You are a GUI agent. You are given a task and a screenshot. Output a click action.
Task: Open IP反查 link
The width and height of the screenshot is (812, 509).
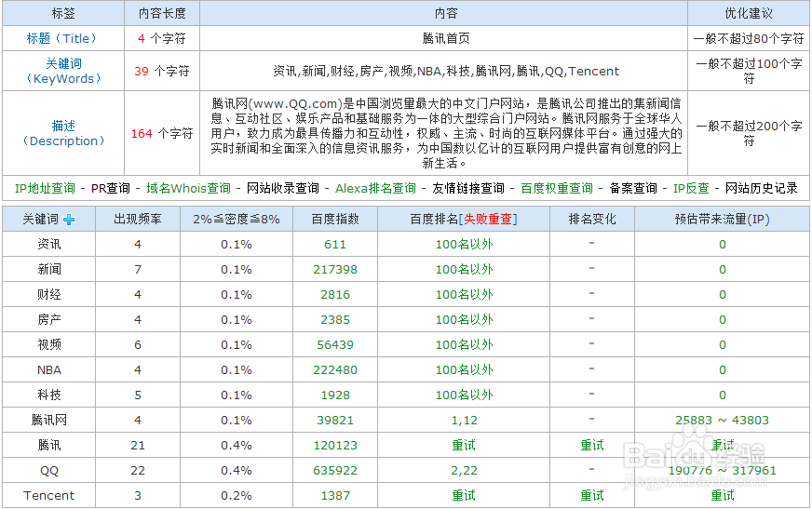691,188
